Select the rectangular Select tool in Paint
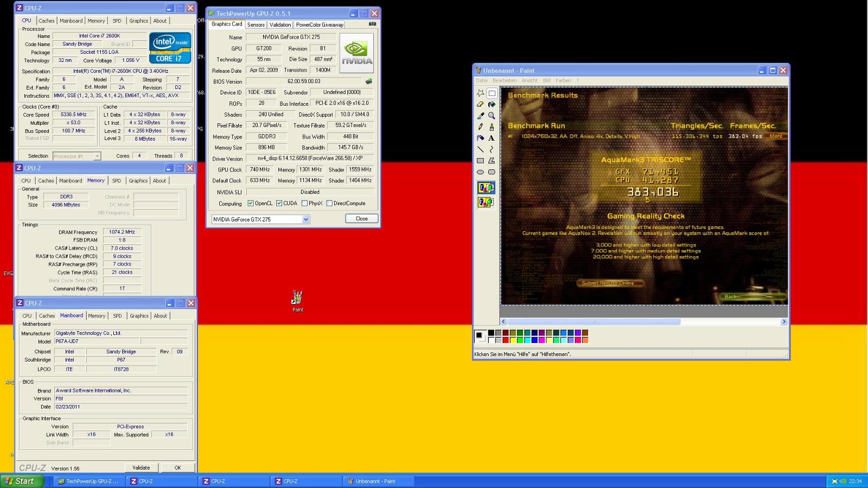 492,93
